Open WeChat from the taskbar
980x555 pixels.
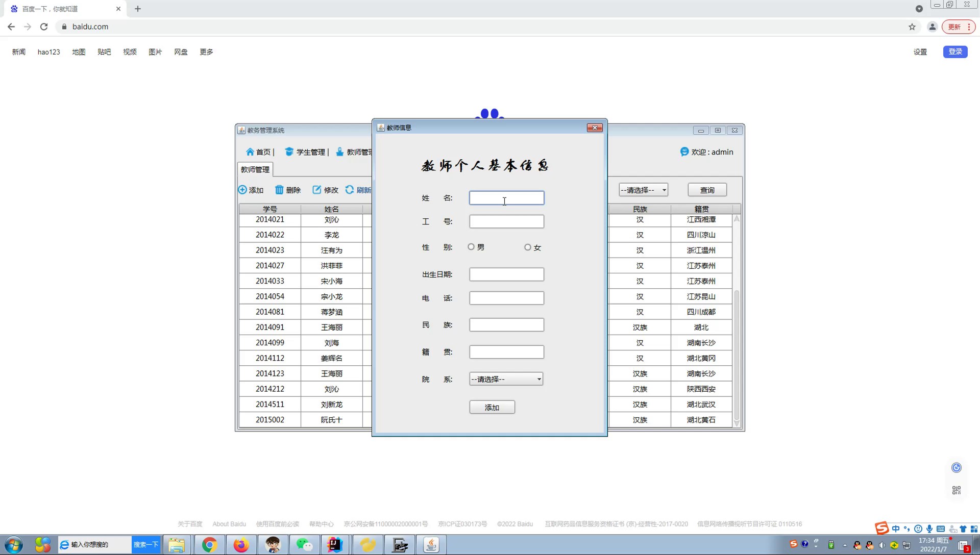(304, 545)
